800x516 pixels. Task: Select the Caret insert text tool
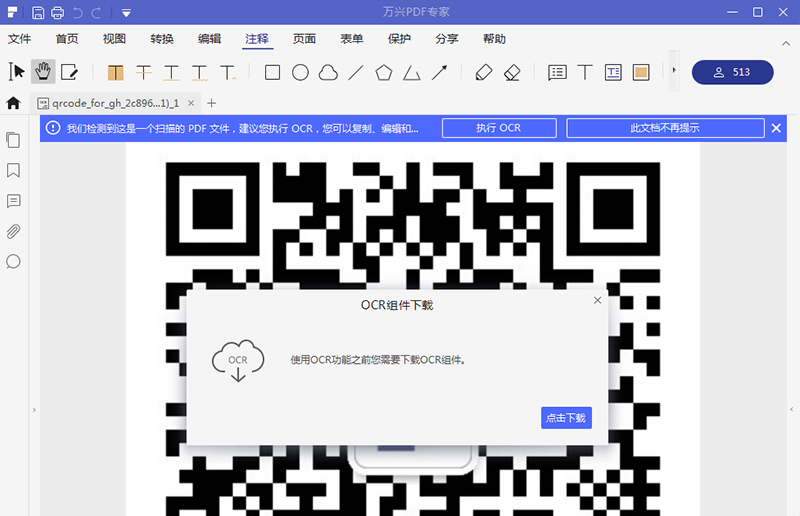coord(228,72)
